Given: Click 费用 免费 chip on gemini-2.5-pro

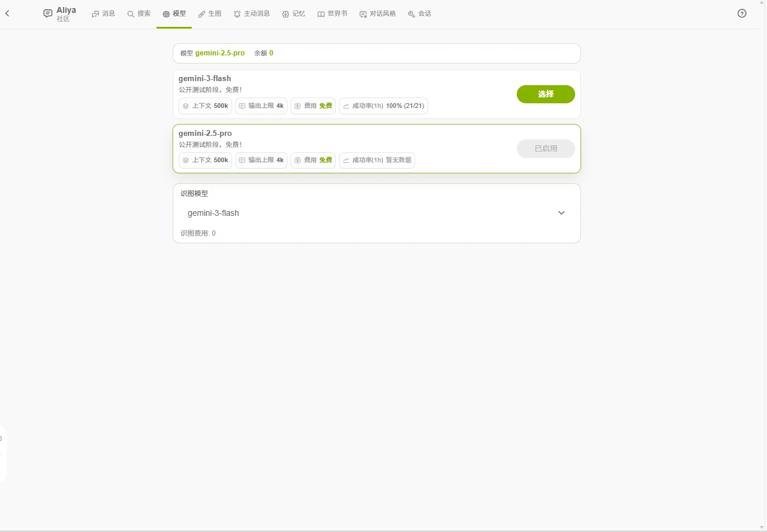Looking at the screenshot, I should 313,160.
